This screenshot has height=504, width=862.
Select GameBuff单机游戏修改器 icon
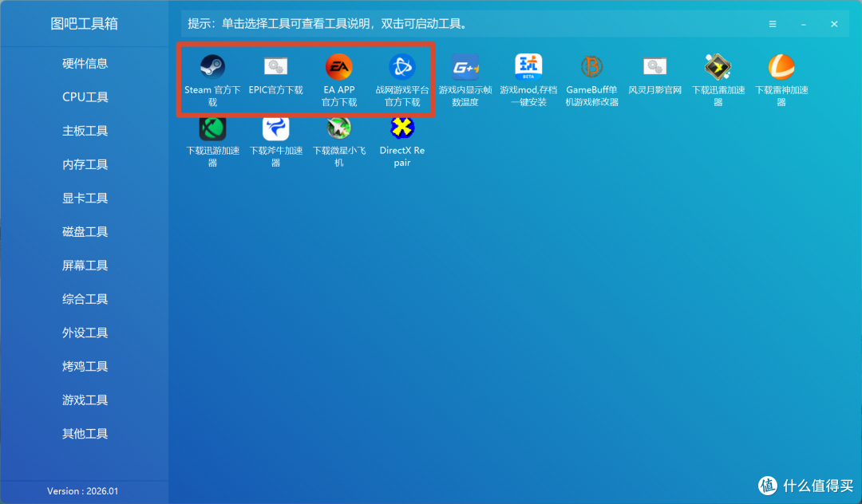[591, 67]
